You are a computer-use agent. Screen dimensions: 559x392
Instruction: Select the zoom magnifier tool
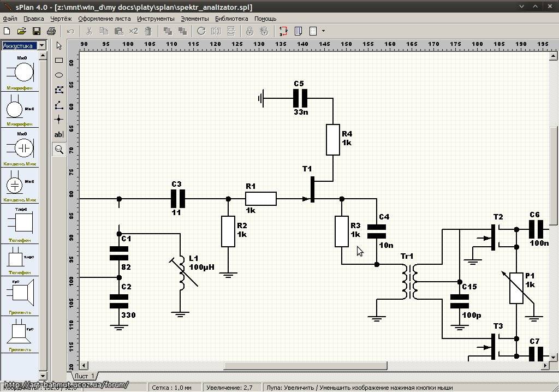[59, 150]
